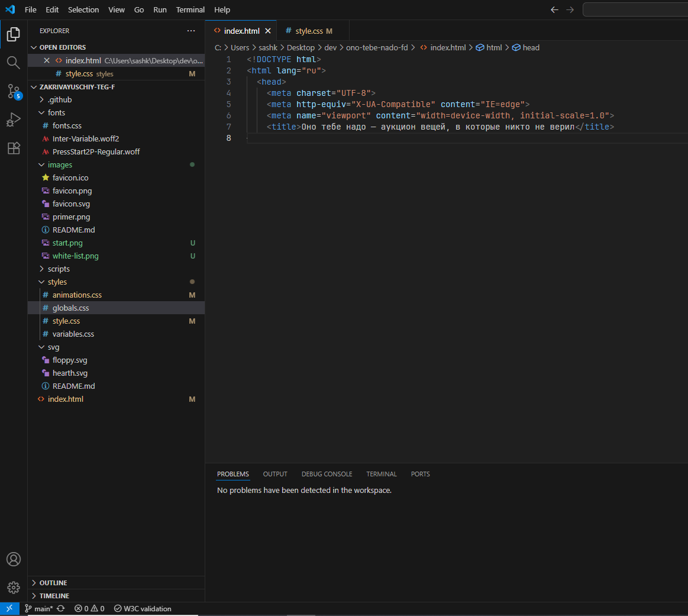Open the Search view icon
The image size is (688, 616).
[14, 62]
